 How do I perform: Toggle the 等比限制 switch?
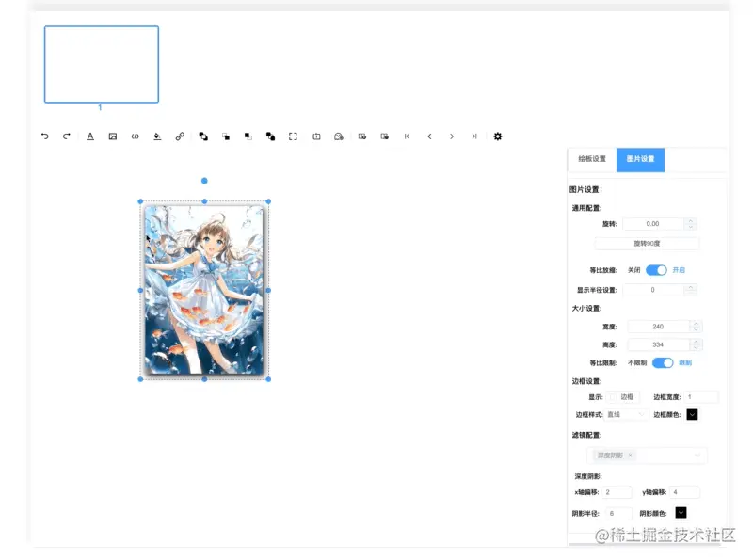point(663,362)
